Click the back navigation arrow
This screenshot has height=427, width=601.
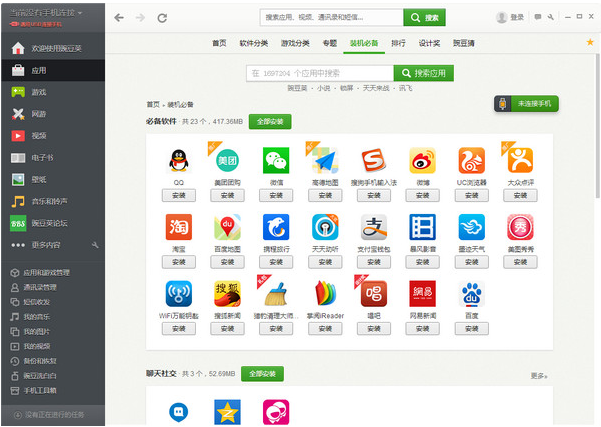click(119, 18)
